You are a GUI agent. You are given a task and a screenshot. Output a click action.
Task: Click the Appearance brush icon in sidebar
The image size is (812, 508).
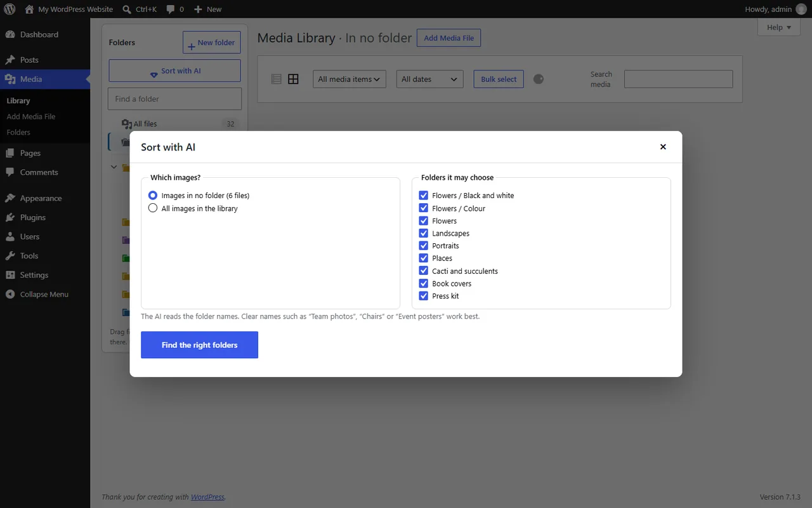click(x=10, y=198)
